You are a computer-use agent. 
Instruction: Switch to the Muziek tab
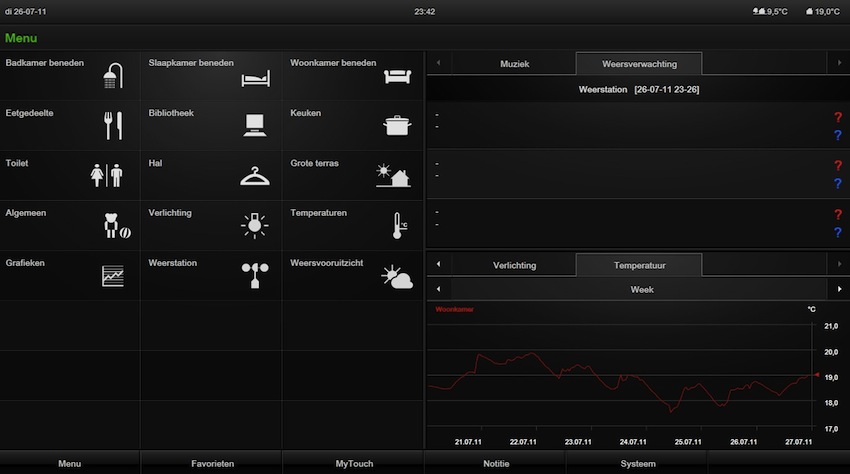[x=514, y=64]
